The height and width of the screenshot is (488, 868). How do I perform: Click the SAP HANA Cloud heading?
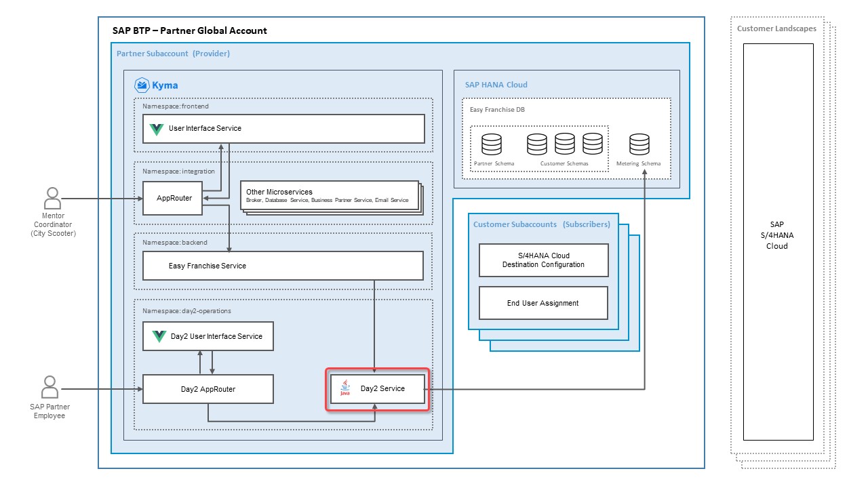point(496,85)
